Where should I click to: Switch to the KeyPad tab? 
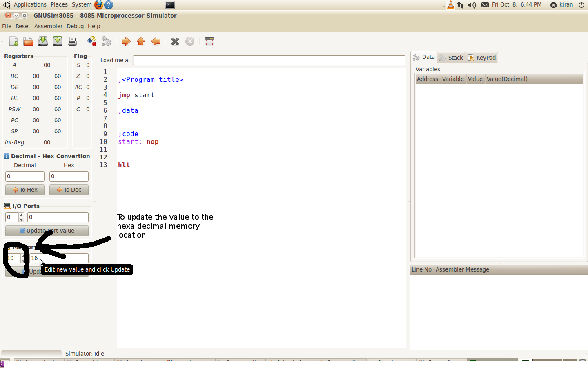[x=482, y=58]
